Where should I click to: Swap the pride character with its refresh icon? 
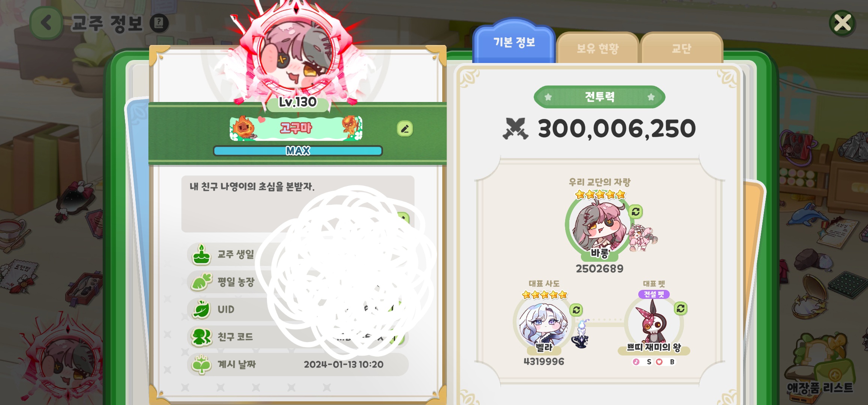tap(636, 212)
